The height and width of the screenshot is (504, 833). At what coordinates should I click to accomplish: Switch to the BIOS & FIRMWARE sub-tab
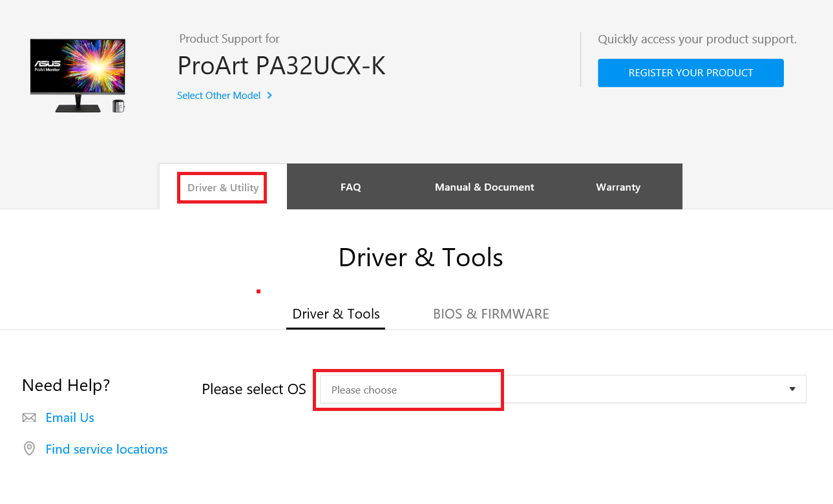(x=491, y=314)
